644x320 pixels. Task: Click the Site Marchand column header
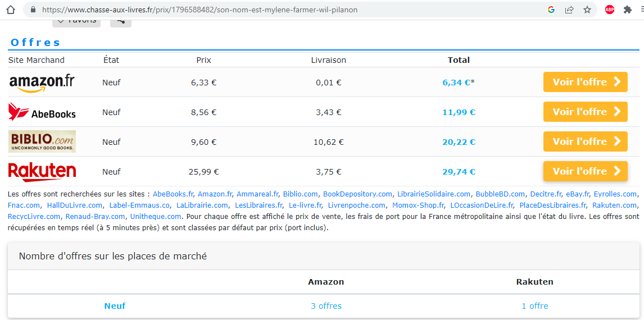37,60
